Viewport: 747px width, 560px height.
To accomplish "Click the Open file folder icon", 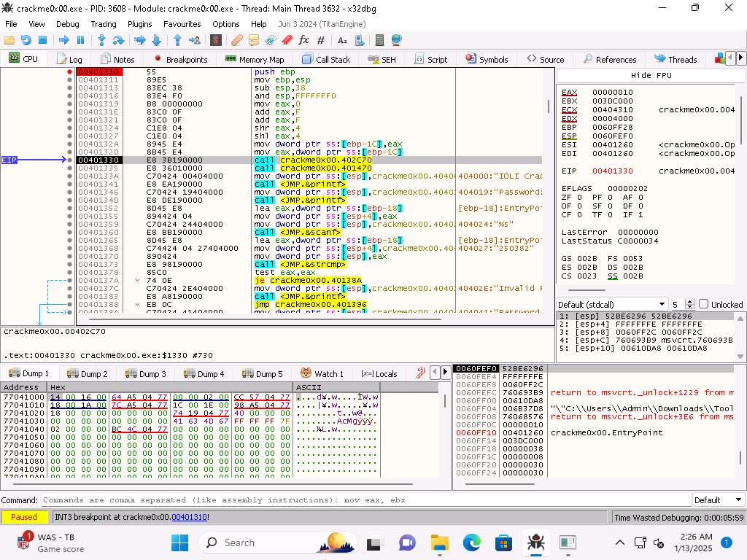I will (9, 40).
